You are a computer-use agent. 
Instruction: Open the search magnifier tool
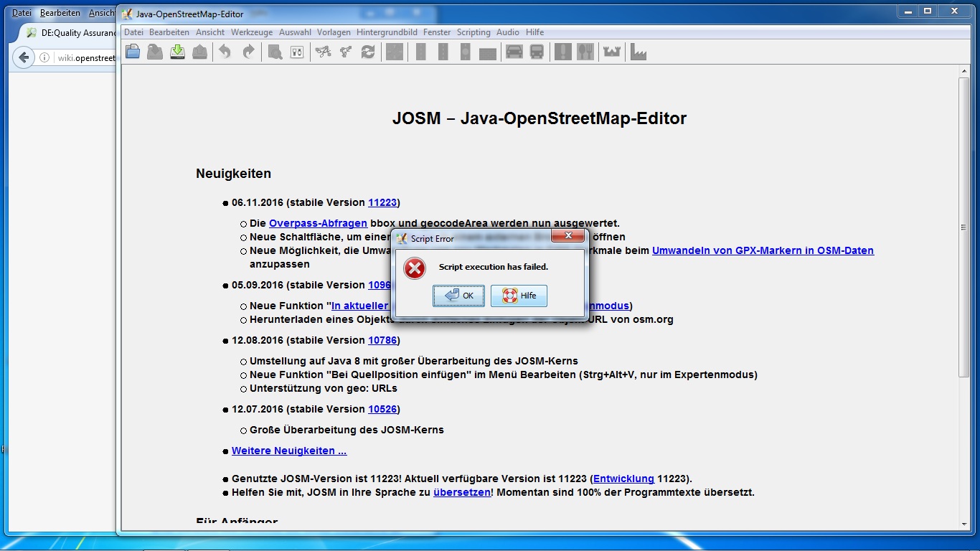(275, 52)
